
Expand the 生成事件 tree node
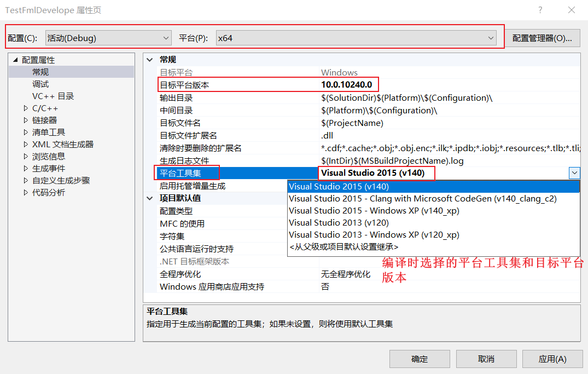tap(26, 168)
